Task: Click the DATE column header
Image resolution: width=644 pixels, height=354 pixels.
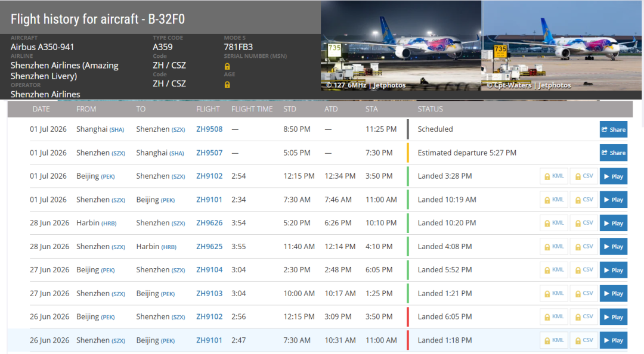Action: pyautogui.click(x=41, y=109)
